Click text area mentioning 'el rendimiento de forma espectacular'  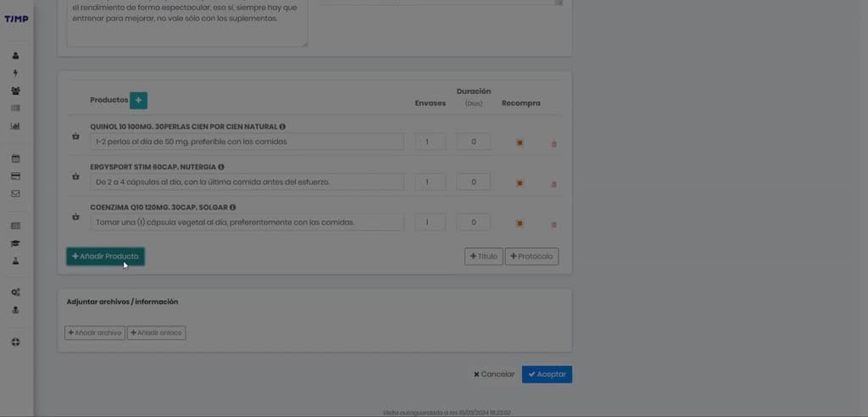coord(187,23)
